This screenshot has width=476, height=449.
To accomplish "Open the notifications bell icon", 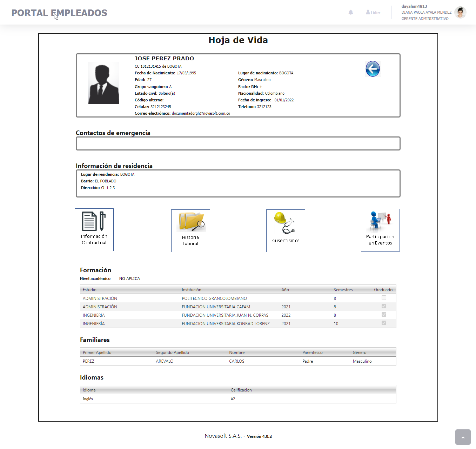I will (351, 12).
